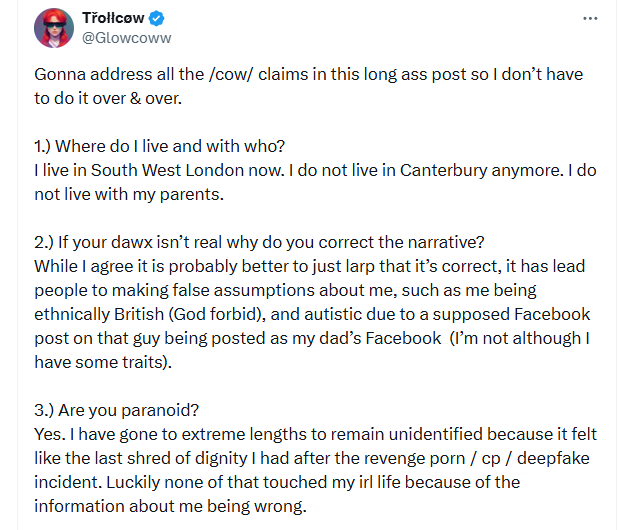Click the line starting "While I agree"
The width and height of the screenshot is (618, 530).
click(310, 267)
